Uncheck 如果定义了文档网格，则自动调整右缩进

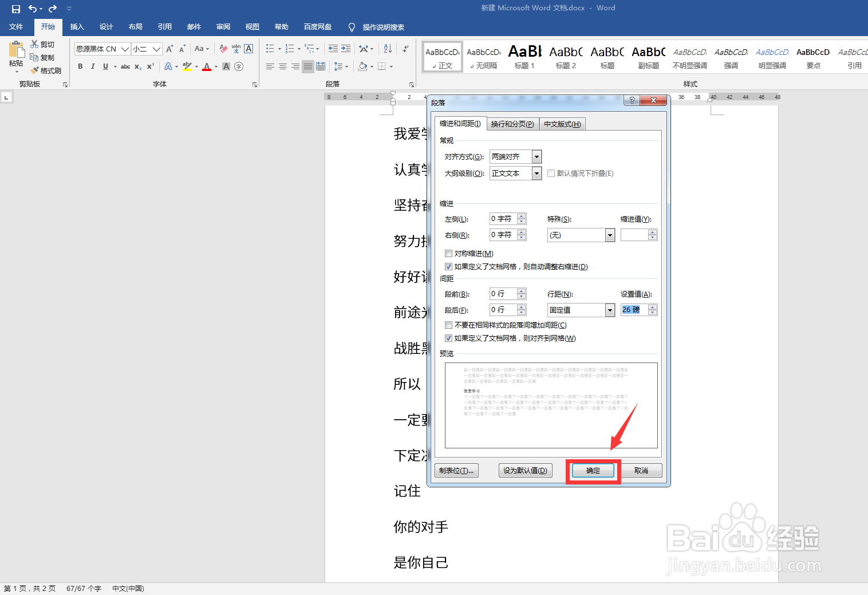(x=449, y=266)
